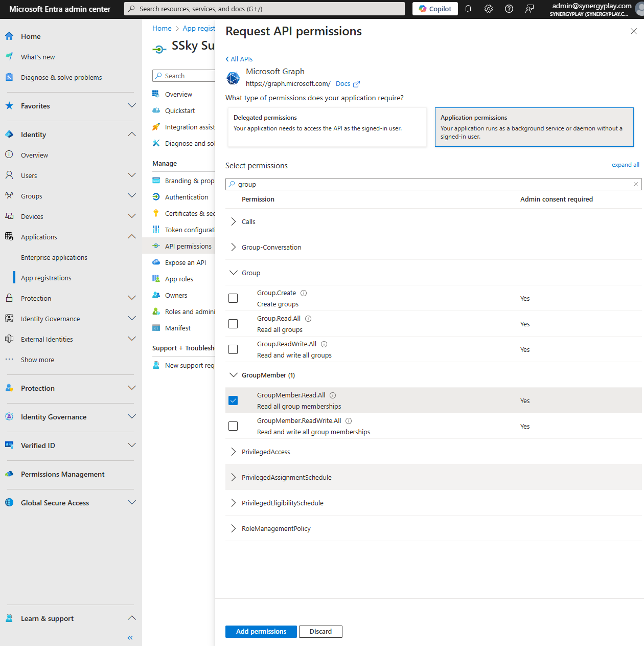Open the Copilot assistant
The height and width of the screenshot is (646, 644).
(x=435, y=9)
